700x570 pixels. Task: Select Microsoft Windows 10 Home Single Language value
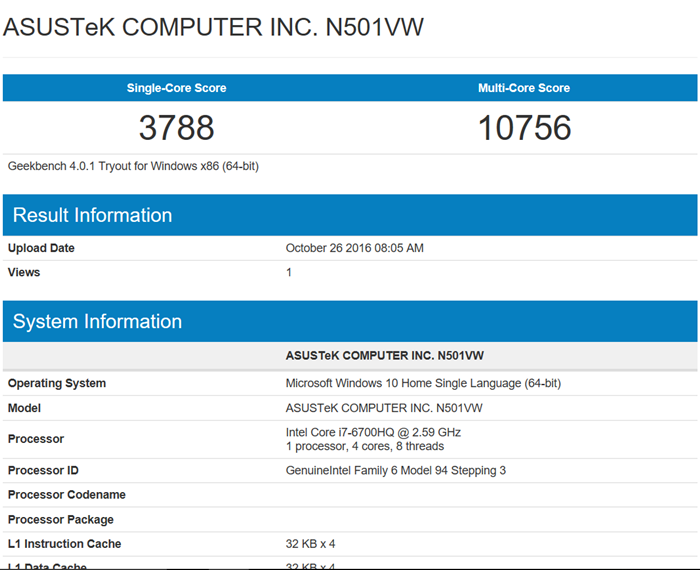click(x=423, y=383)
